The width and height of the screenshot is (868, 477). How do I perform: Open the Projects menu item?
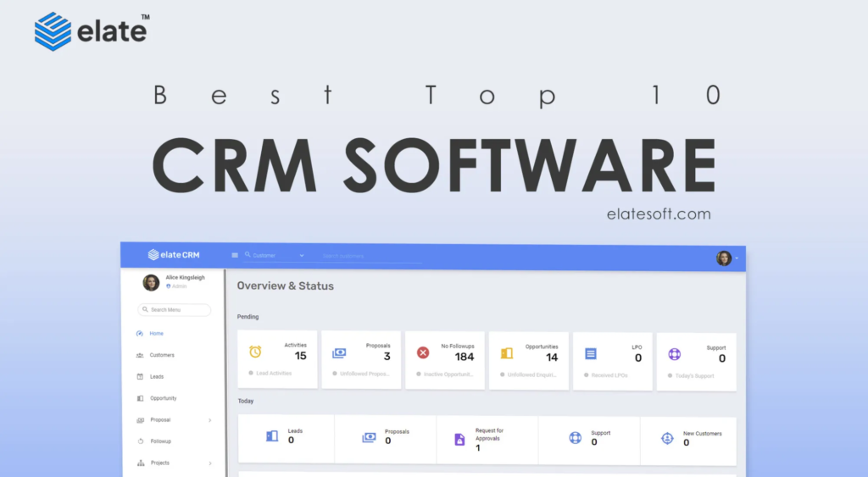pyautogui.click(x=160, y=463)
